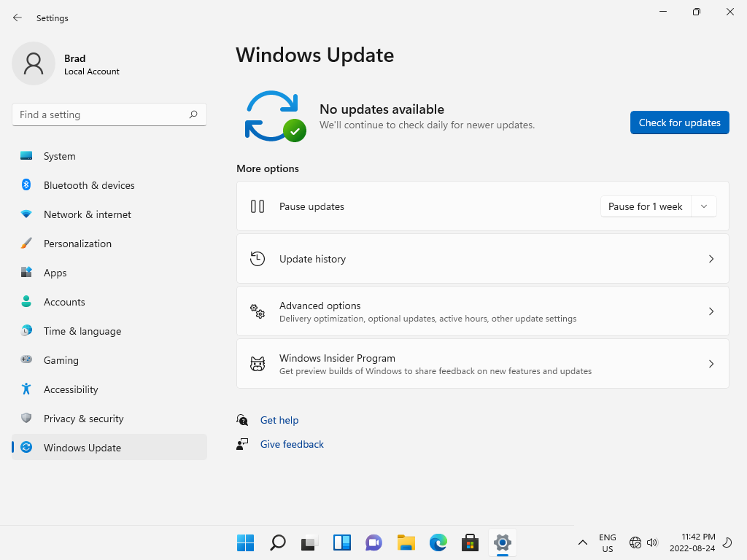Select Privacy & security category
747x560 pixels.
(x=109, y=418)
